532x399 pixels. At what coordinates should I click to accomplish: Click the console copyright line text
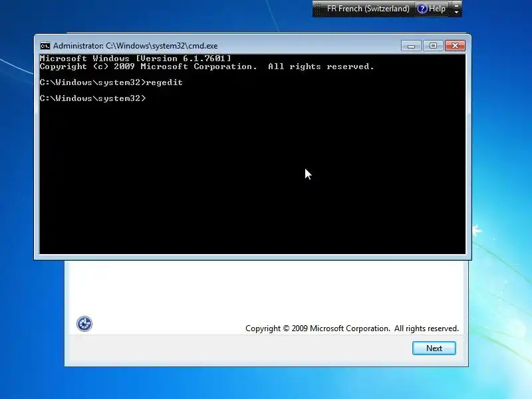[x=207, y=66]
